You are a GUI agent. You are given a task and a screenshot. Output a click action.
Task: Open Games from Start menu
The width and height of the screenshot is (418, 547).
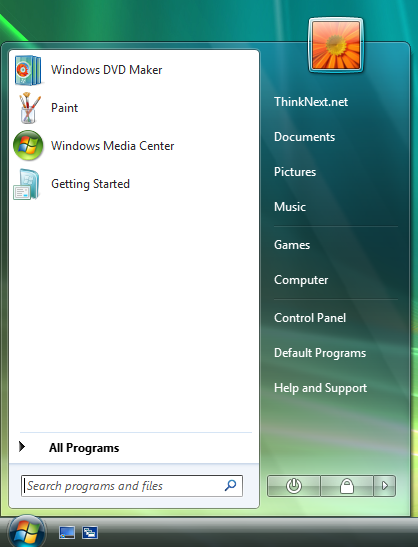tap(292, 245)
